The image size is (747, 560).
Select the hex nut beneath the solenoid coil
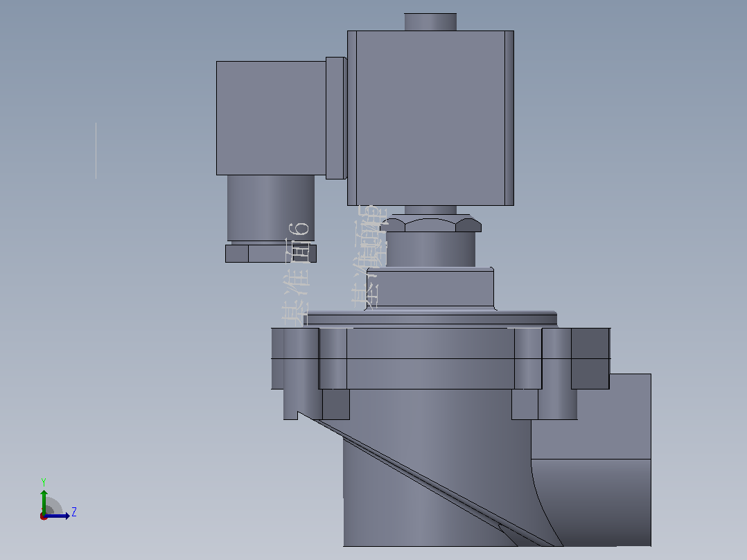(431, 224)
